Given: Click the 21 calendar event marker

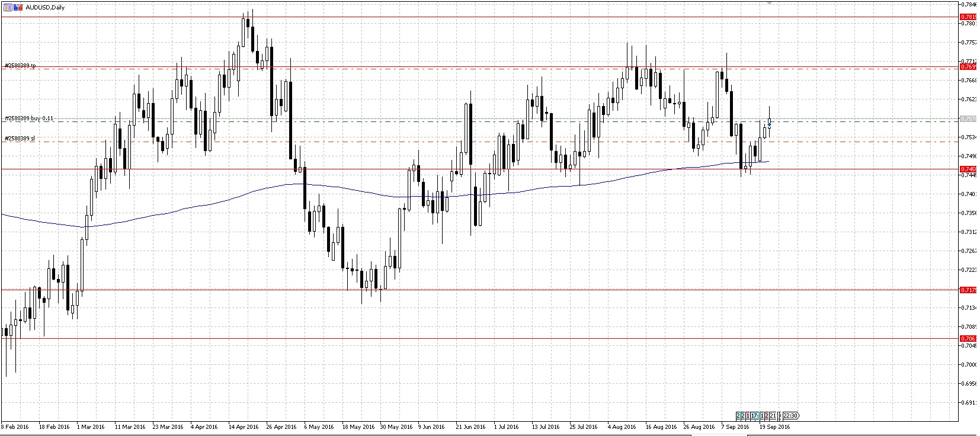Looking at the screenshot, I should tap(773, 415).
